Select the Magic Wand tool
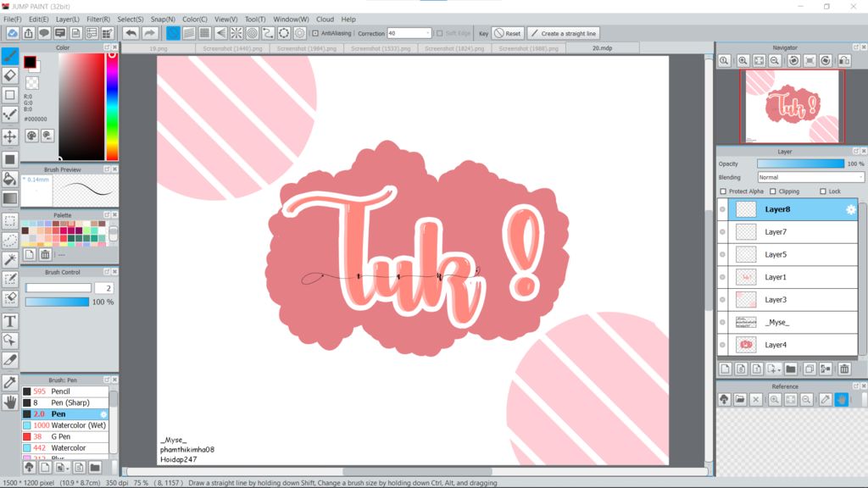This screenshot has width=868, height=488. click(10, 259)
